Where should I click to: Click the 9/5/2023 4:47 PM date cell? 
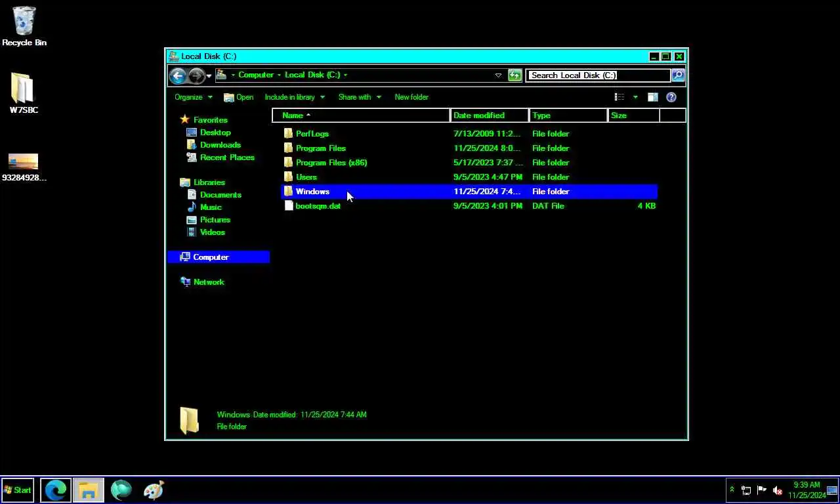(x=488, y=177)
